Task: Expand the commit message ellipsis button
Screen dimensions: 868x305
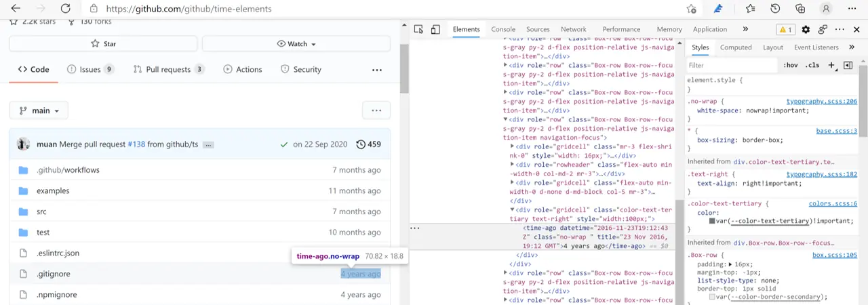Action: [x=208, y=145]
